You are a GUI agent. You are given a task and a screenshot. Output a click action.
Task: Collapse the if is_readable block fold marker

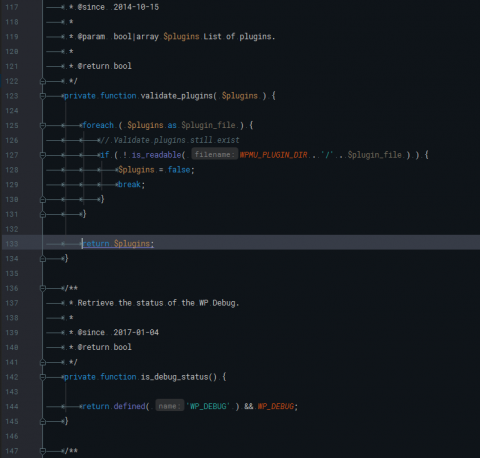coord(43,155)
